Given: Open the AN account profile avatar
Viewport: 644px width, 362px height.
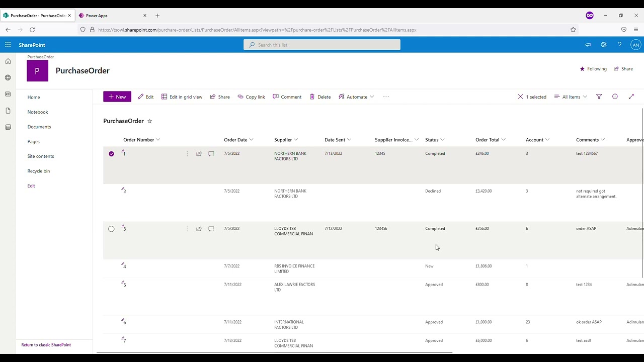Looking at the screenshot, I should 636,45.
